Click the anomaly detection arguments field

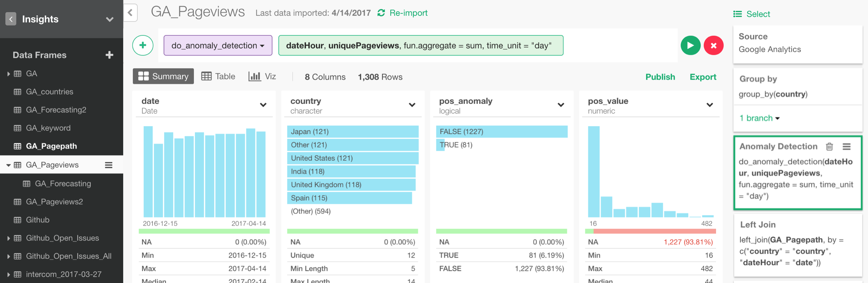(420, 45)
